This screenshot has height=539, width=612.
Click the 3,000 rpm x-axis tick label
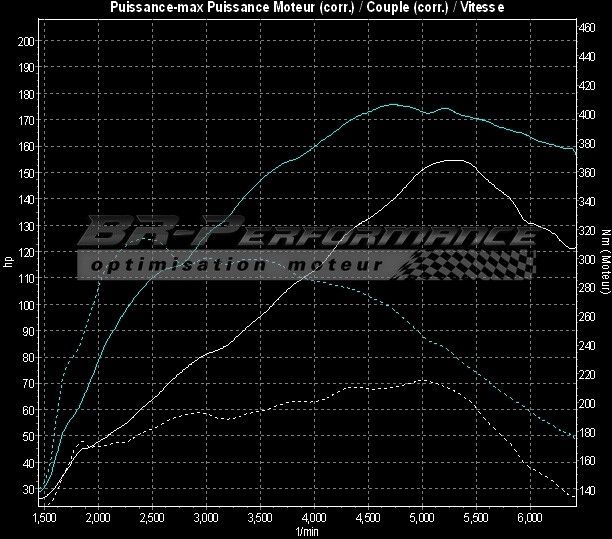pyautogui.click(x=206, y=518)
